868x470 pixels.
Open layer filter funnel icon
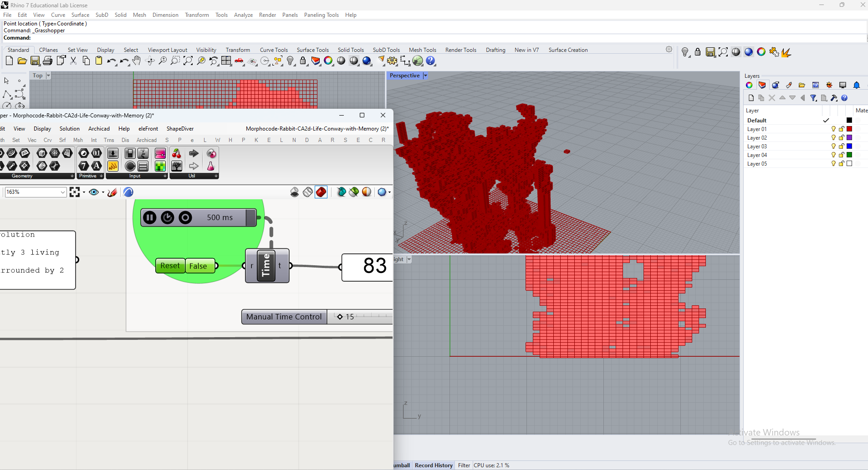click(813, 98)
